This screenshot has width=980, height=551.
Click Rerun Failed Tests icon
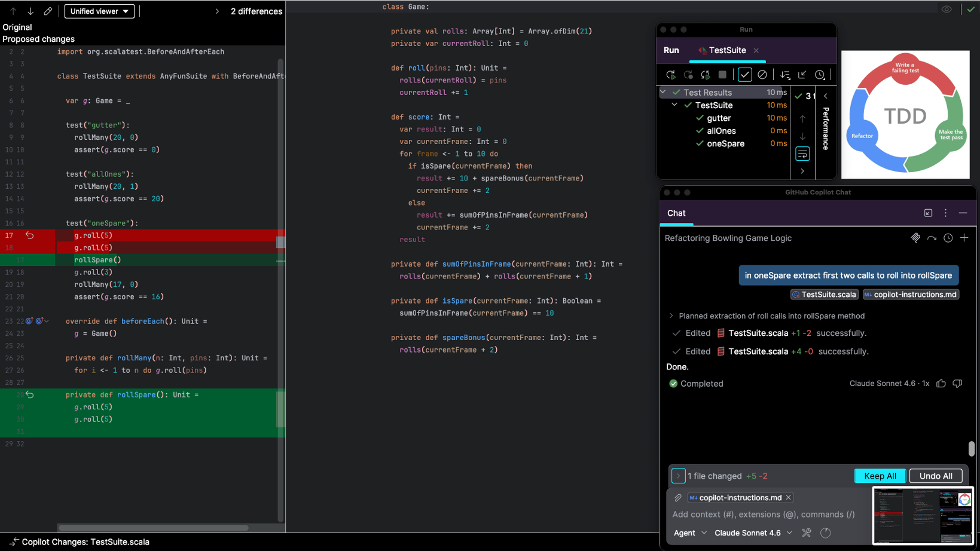(688, 75)
